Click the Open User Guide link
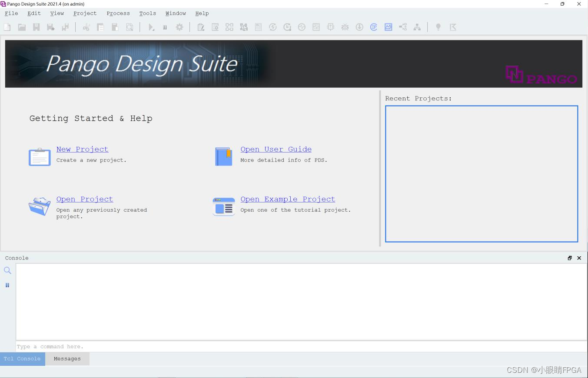Image resolution: width=588 pixels, height=378 pixels. coord(276,149)
